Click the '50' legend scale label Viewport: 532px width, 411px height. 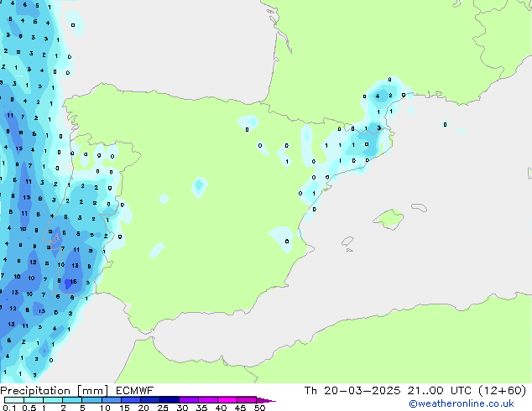click(x=259, y=408)
